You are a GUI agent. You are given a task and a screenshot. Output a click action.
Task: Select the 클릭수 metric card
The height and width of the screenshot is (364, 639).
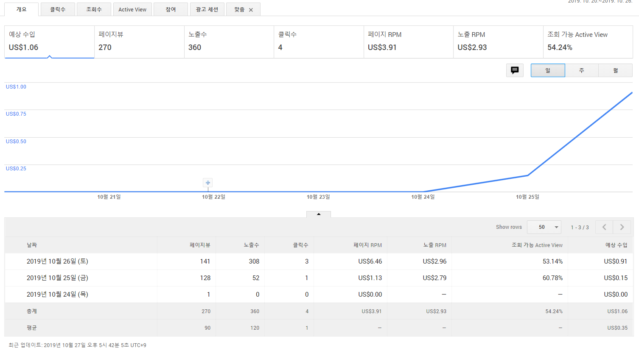(319, 42)
